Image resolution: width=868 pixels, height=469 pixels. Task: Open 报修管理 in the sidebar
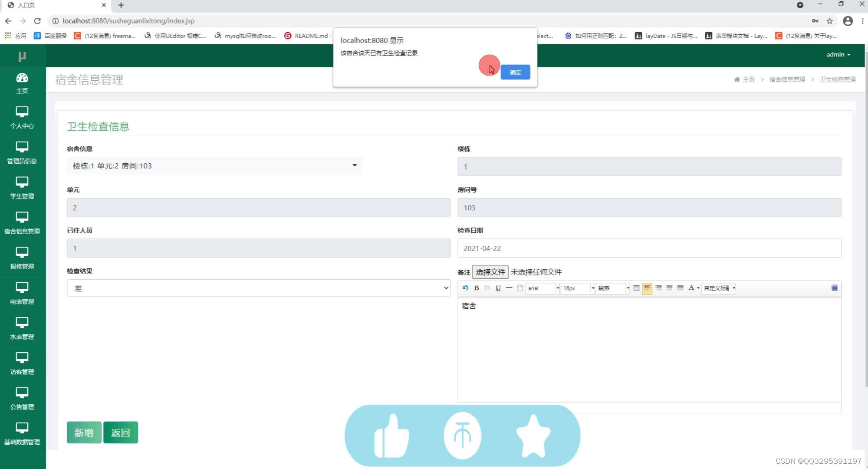tap(22, 258)
